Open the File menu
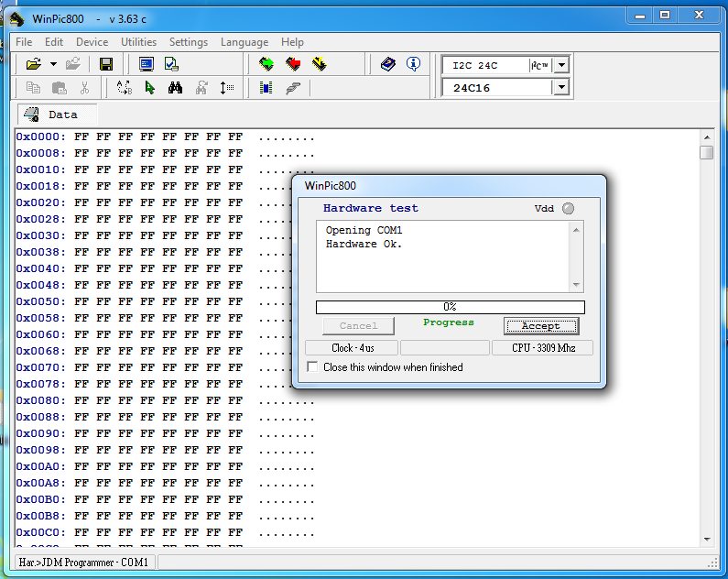Image resolution: width=728 pixels, height=579 pixels. point(24,42)
